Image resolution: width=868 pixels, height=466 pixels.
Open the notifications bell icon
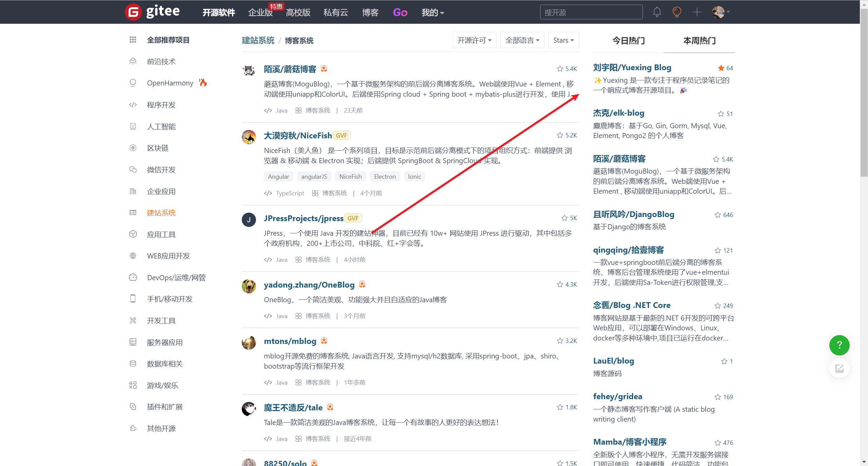click(x=657, y=12)
